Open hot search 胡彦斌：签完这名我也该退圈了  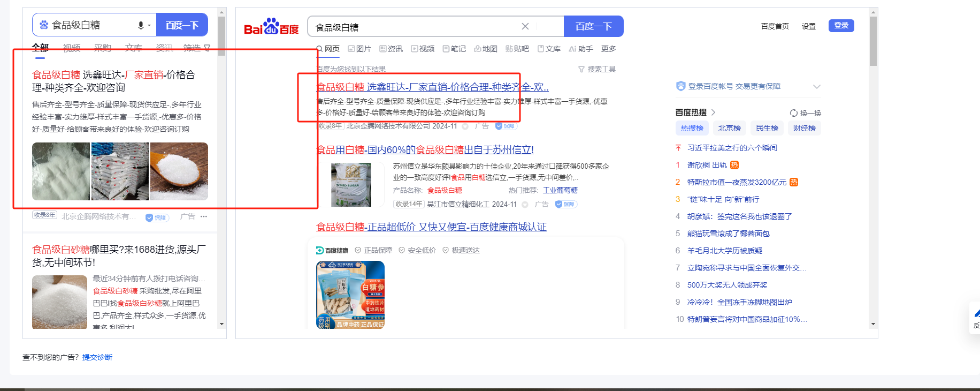click(x=740, y=216)
